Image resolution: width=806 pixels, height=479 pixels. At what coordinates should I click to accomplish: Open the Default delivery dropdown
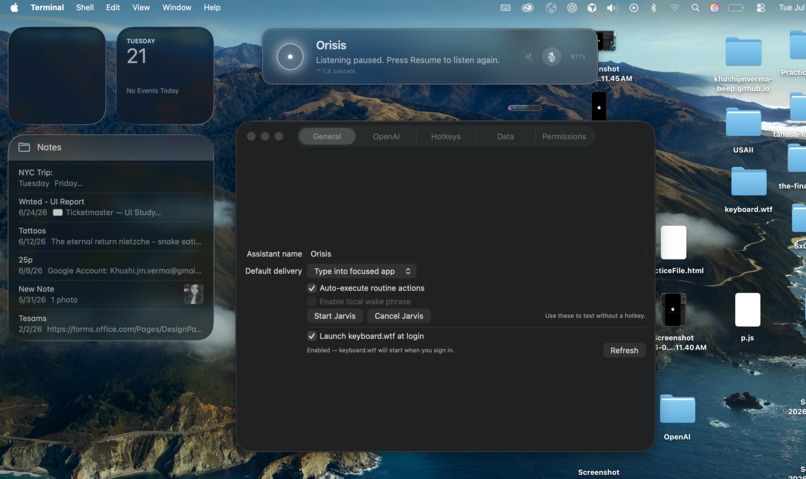pos(362,271)
